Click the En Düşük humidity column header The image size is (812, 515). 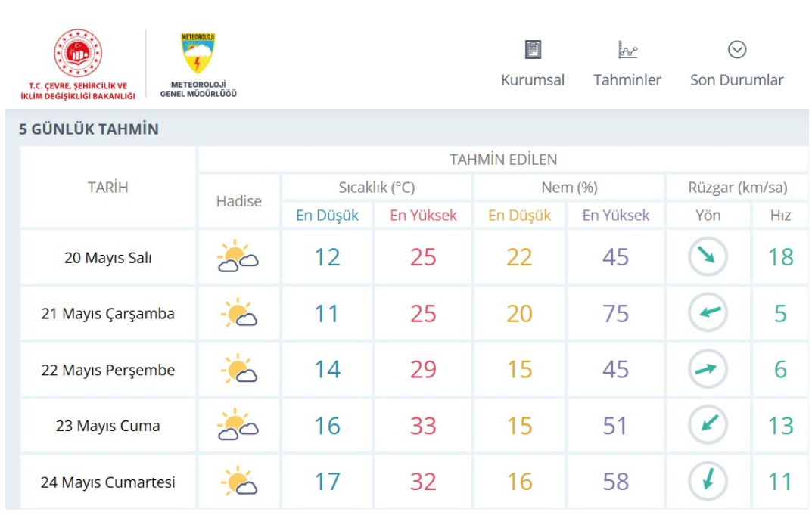518,216
